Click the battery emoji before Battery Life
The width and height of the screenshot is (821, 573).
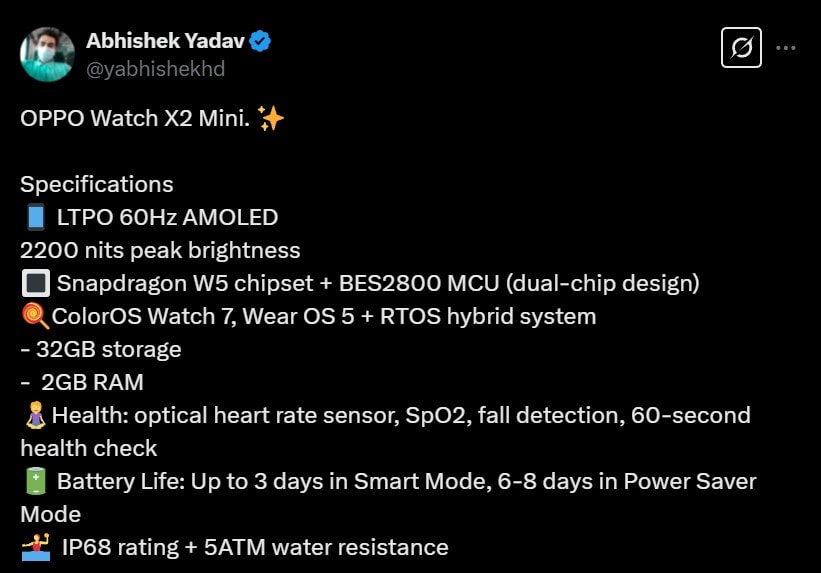34,481
